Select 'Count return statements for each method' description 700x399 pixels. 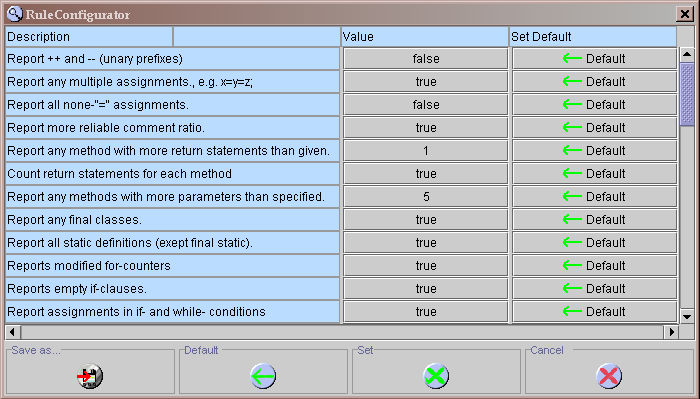[119, 174]
